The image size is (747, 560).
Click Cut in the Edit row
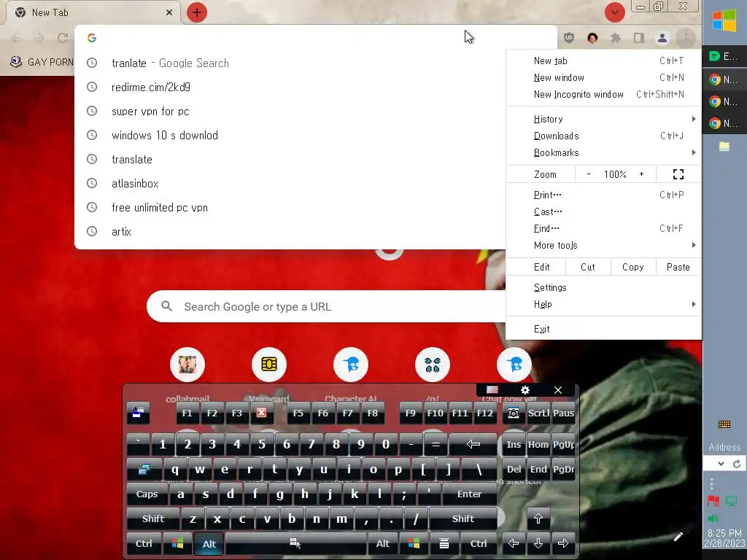[588, 267]
